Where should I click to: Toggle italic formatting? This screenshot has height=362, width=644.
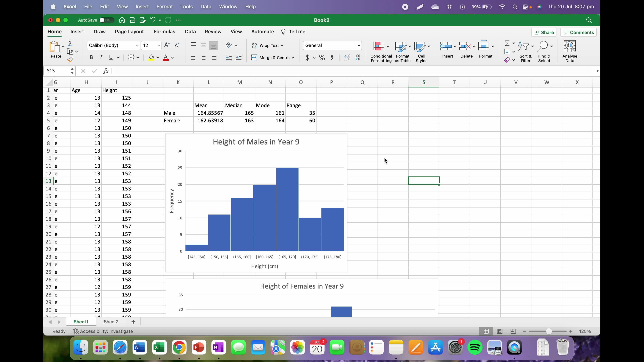[101, 57]
